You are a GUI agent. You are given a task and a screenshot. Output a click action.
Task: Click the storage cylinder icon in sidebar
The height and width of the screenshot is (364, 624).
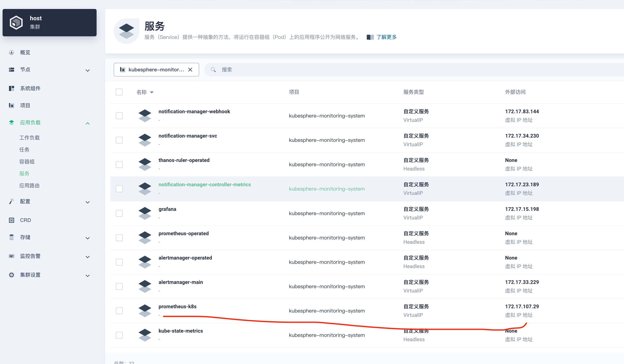[11, 237]
